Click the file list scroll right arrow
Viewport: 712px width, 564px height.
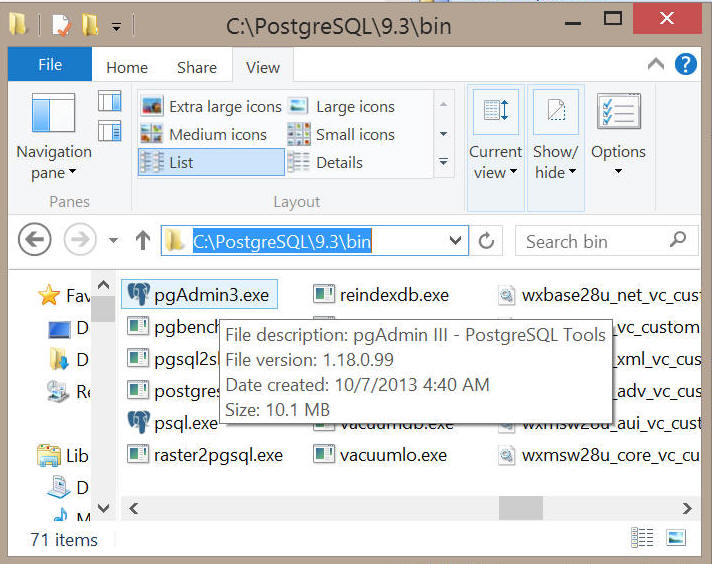click(x=687, y=508)
